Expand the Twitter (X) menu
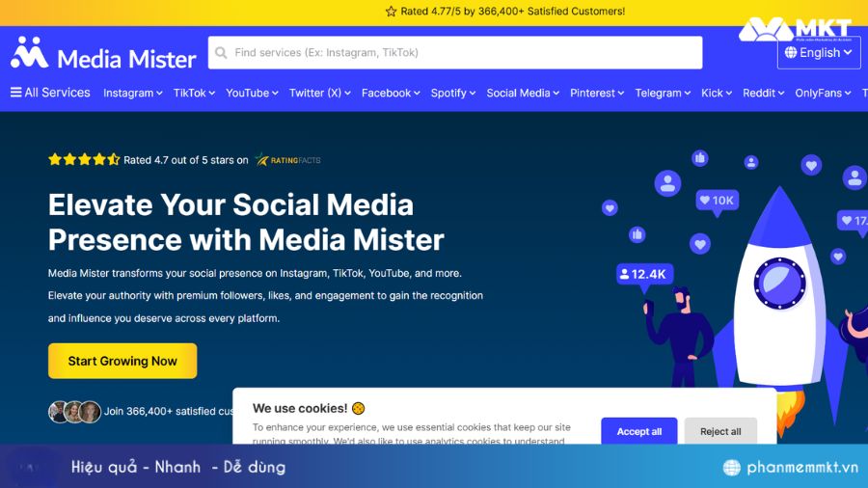 pos(320,93)
